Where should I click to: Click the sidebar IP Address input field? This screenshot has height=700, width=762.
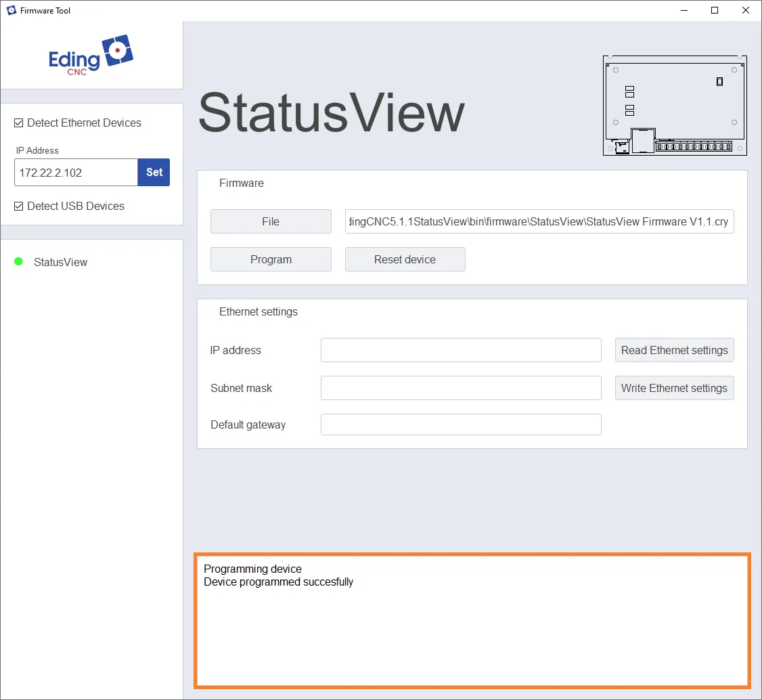point(76,173)
